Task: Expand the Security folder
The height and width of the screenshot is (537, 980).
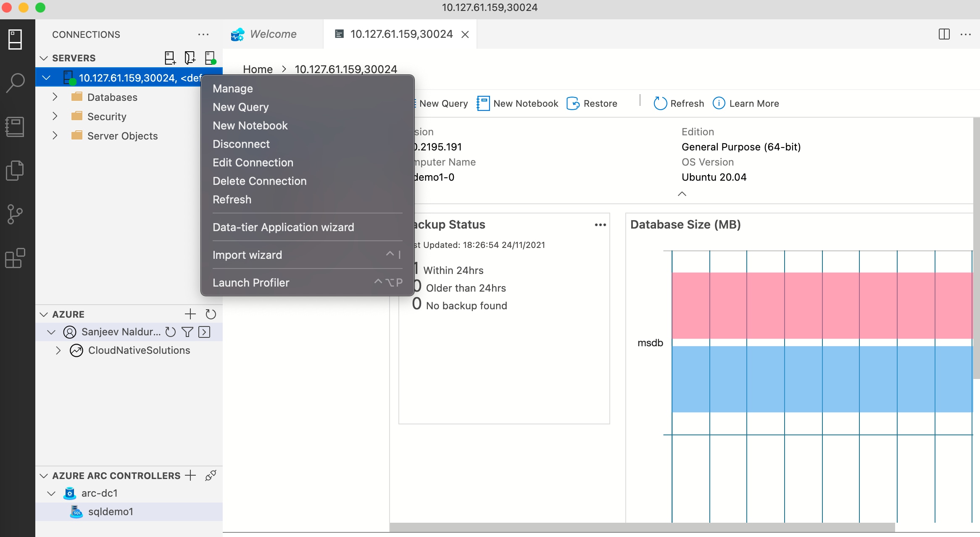Action: 55,116
